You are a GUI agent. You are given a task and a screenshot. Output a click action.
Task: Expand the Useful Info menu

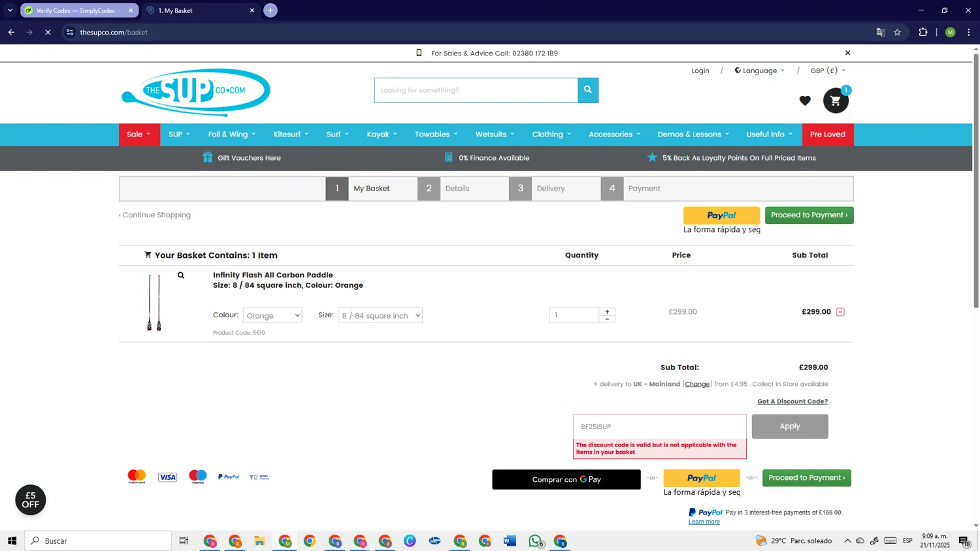(769, 134)
